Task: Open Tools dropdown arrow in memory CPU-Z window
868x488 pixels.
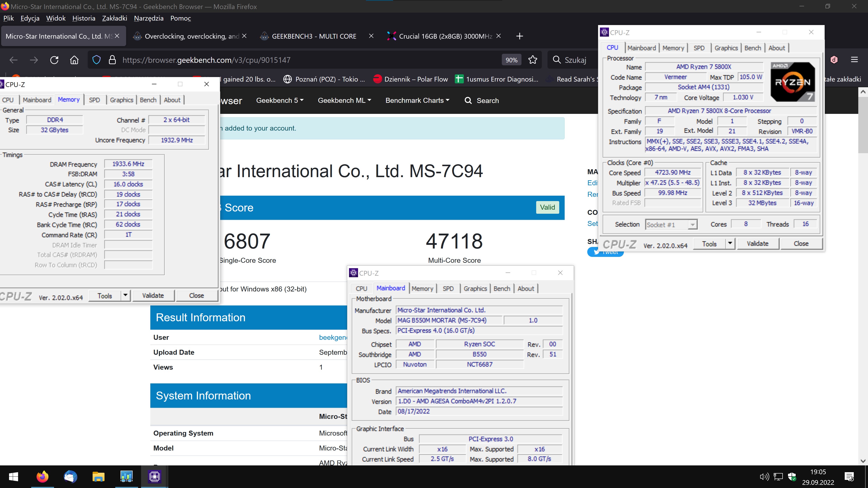Action: 125,295
